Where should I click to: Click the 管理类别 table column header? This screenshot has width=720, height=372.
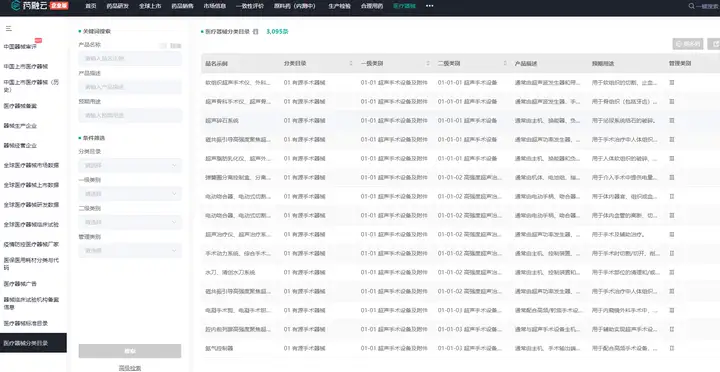pos(680,63)
